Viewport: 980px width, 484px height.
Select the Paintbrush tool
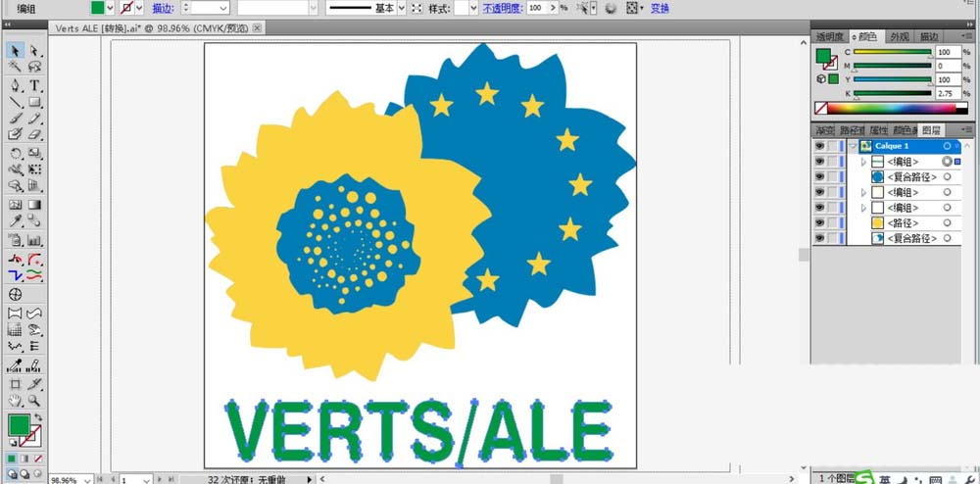click(16, 118)
